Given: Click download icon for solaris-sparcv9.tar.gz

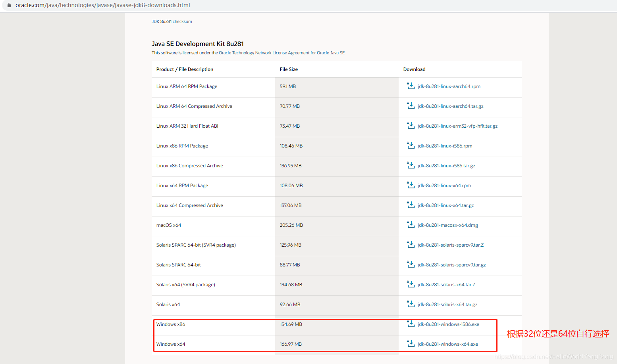Looking at the screenshot, I should 411,264.
